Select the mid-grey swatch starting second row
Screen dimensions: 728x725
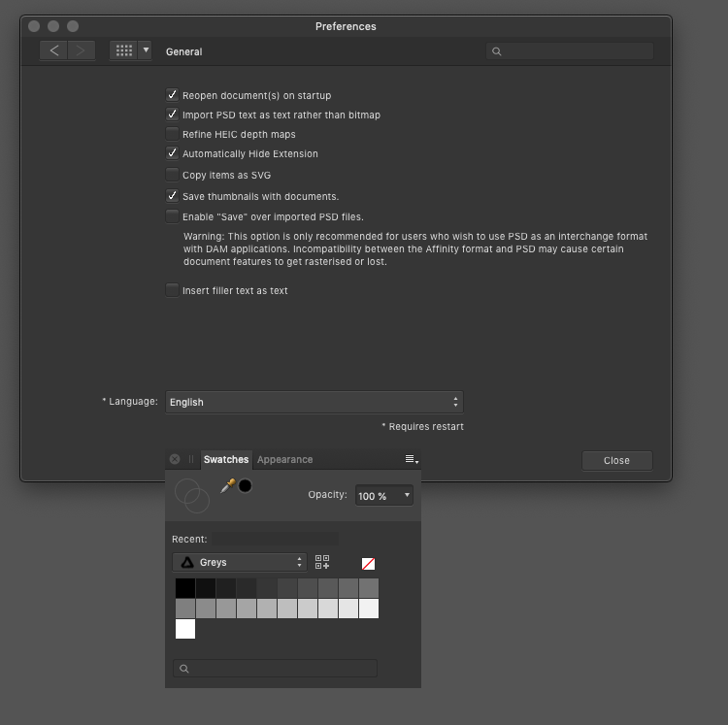(185, 609)
